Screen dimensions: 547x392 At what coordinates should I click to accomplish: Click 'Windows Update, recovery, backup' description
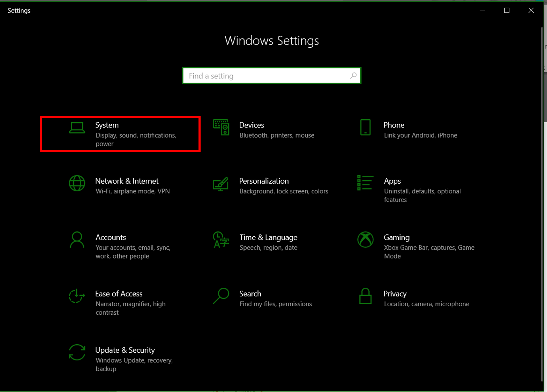(134, 364)
